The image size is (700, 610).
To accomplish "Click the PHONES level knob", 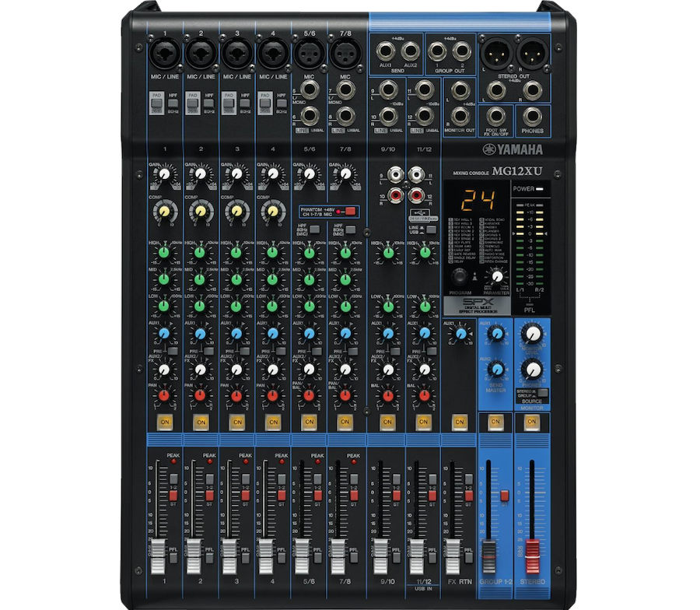I will 532,370.
